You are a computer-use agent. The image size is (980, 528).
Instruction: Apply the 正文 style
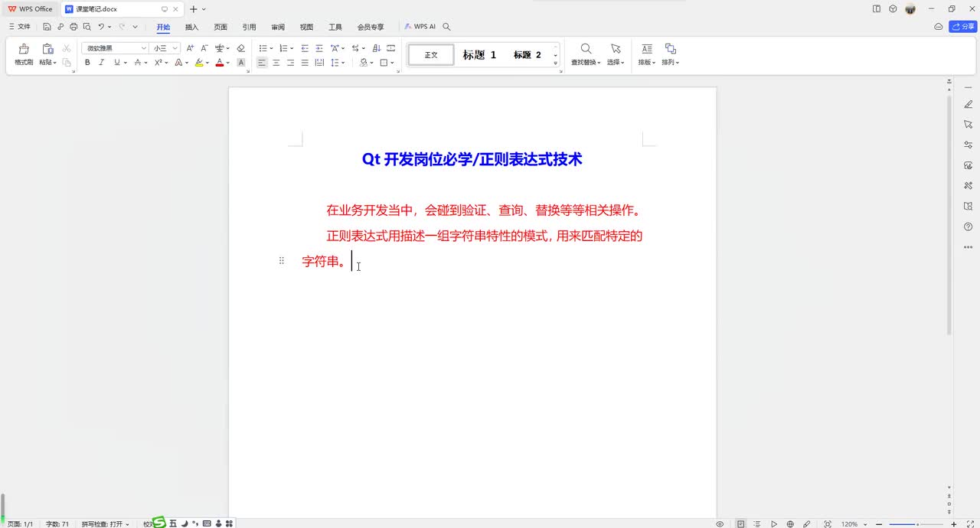pyautogui.click(x=431, y=55)
